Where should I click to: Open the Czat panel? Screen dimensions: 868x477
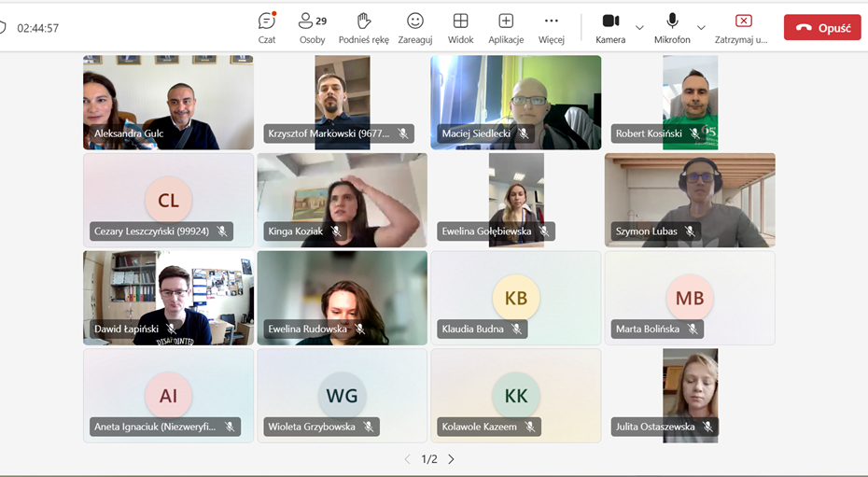point(267,27)
